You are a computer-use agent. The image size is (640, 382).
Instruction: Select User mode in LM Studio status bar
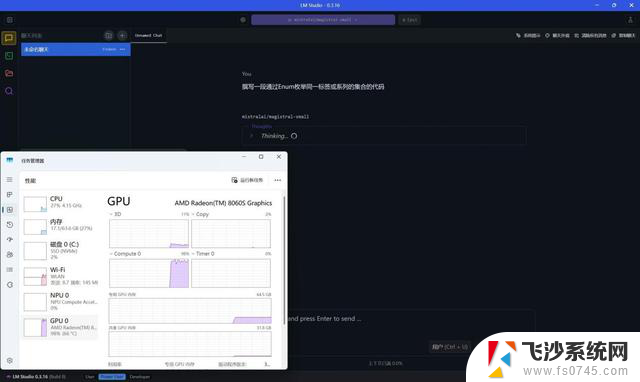[x=90, y=377]
